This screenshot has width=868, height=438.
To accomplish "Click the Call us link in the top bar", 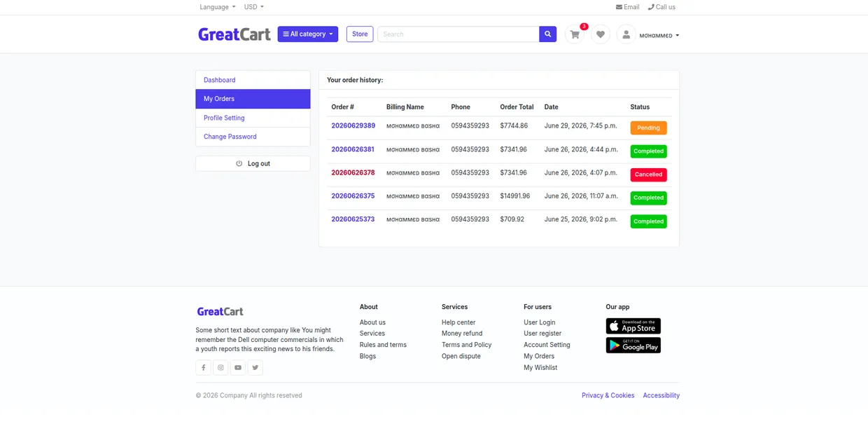I will (x=661, y=7).
